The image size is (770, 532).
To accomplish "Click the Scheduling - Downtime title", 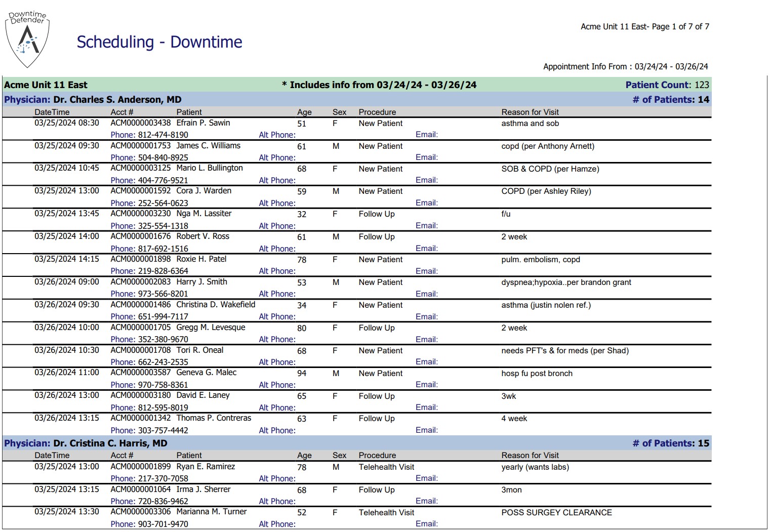I will point(159,43).
